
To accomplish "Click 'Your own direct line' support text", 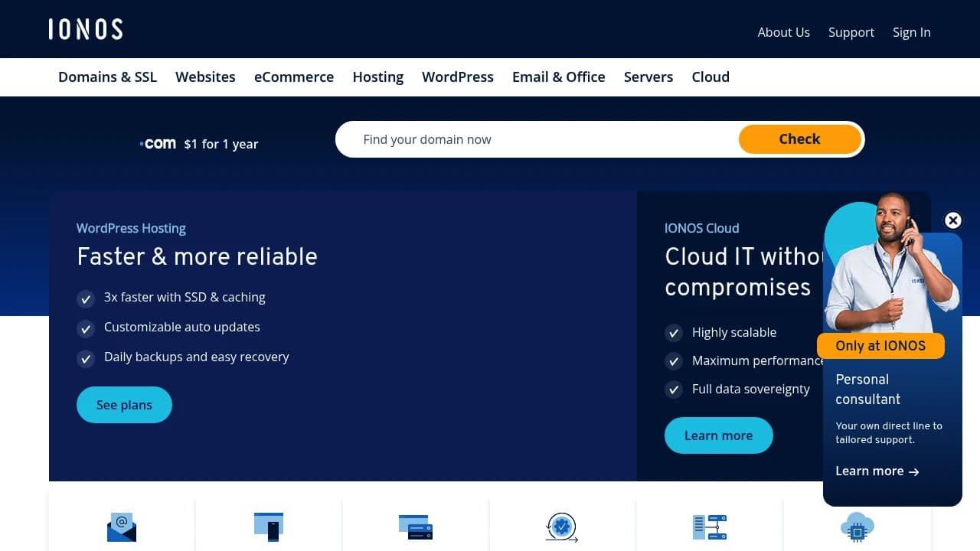I will [889, 432].
